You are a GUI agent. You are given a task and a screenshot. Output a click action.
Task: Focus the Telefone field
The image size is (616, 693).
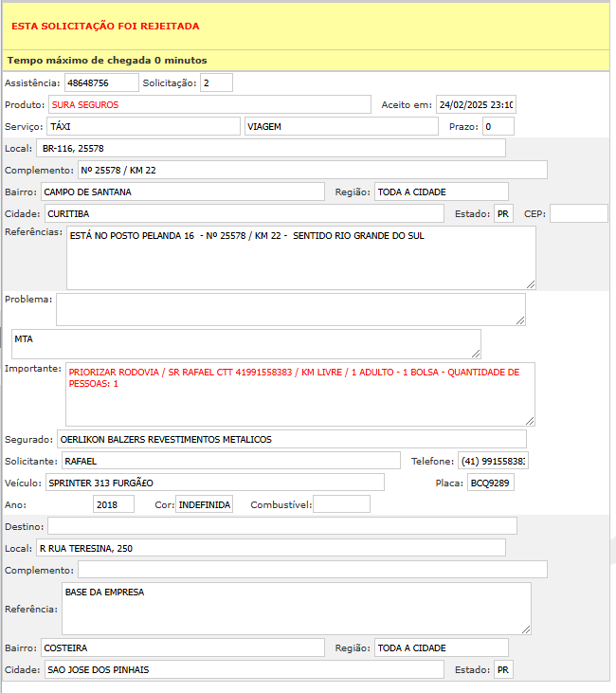click(x=493, y=461)
